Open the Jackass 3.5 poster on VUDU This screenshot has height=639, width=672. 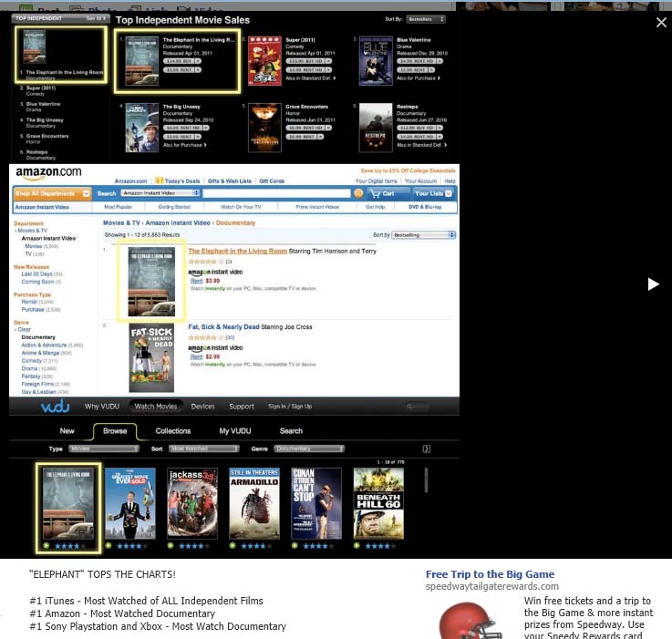click(x=192, y=503)
